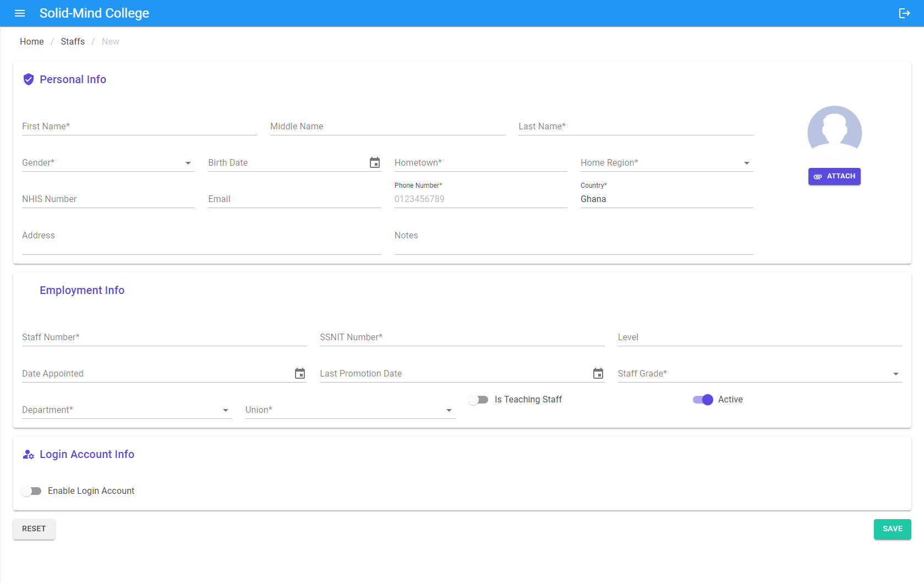Click the Personal Info heading text
This screenshot has height=583, width=924.
click(73, 80)
